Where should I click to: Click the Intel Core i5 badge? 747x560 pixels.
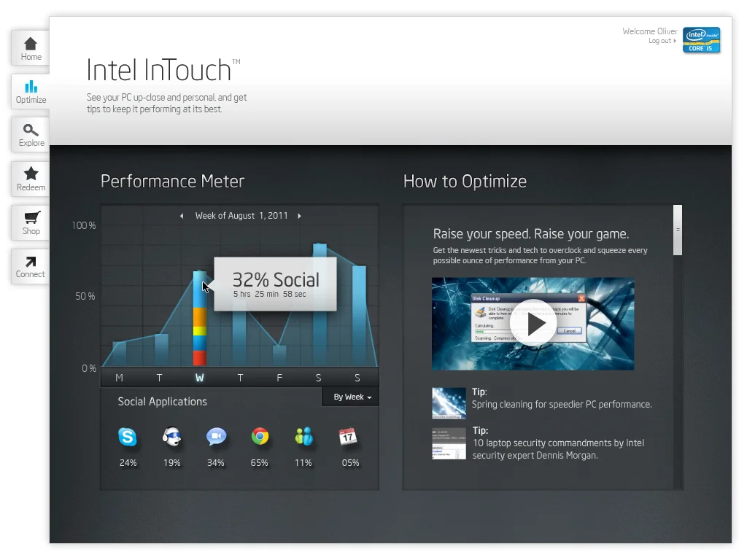click(701, 40)
